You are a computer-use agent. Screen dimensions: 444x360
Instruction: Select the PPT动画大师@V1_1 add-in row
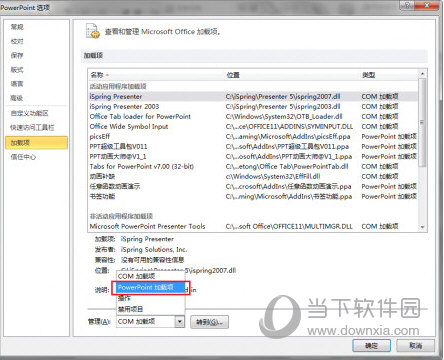[x=253, y=156]
